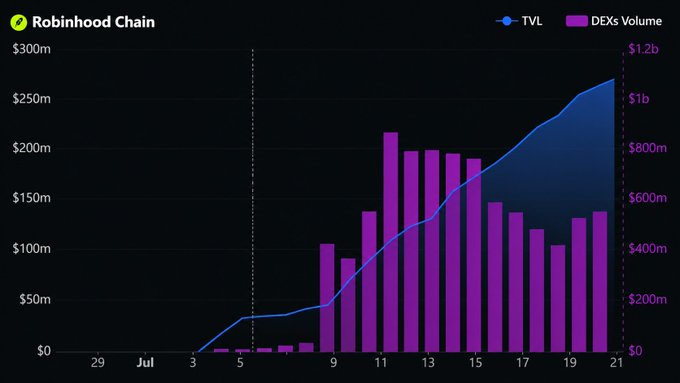This screenshot has height=383, width=680.
Task: Click the TVL line endpoint at July 21
Action: tap(614, 79)
